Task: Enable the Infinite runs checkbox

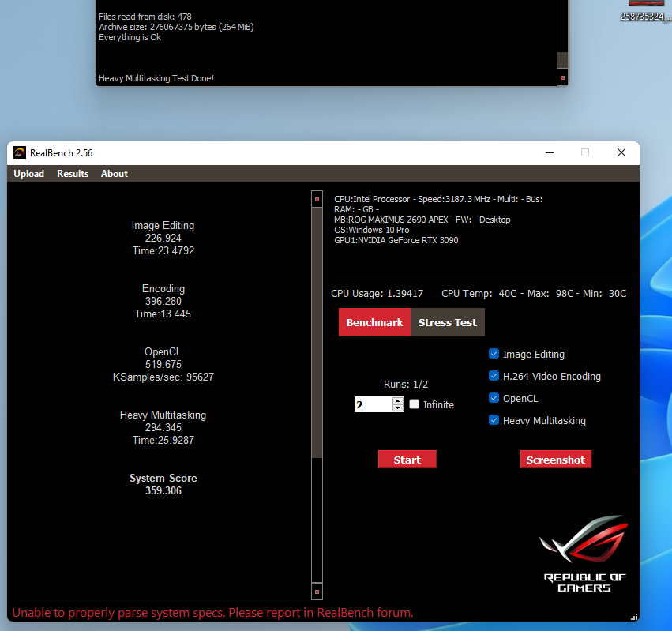Action: (x=414, y=404)
